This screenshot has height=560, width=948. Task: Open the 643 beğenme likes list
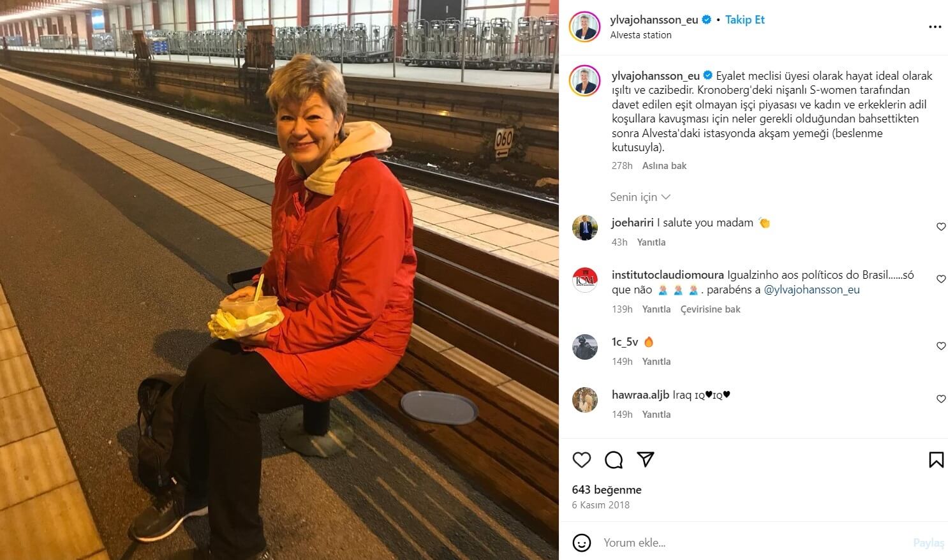point(607,490)
